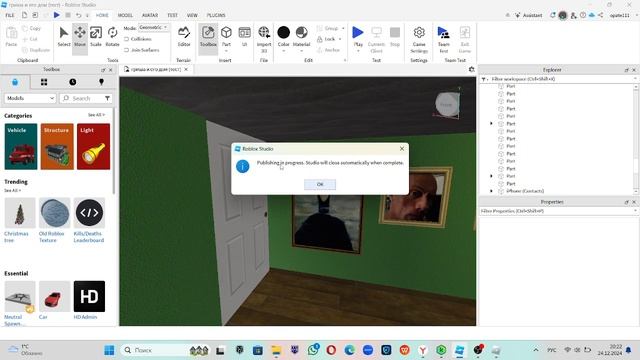640x360 pixels.
Task: Open the Assistant panel
Action: pos(529,15)
